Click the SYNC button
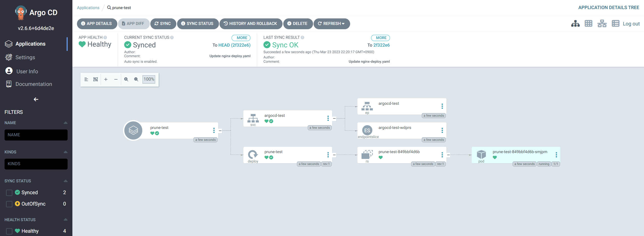This screenshot has width=644, height=236. [163, 24]
